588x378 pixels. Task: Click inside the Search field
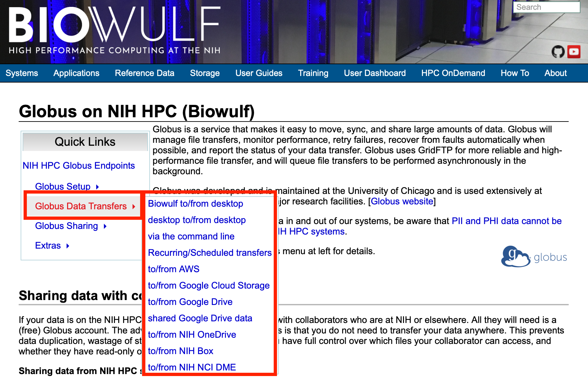click(546, 7)
